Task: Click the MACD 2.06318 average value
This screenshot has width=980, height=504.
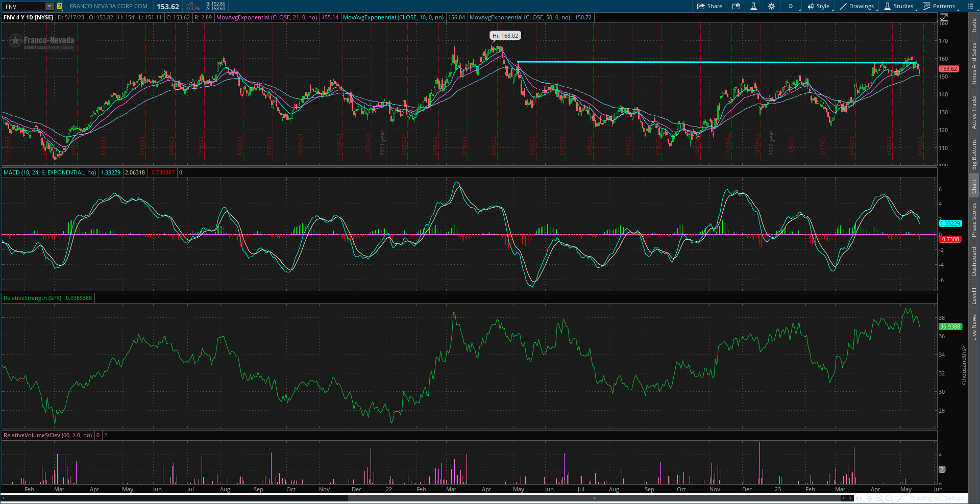Action: (x=135, y=172)
